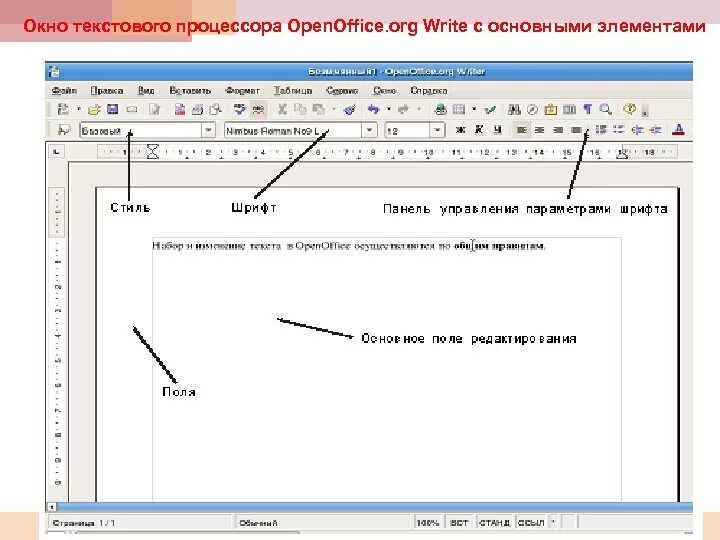Export directly as PDF icon
The image size is (720, 540).
click(180, 109)
